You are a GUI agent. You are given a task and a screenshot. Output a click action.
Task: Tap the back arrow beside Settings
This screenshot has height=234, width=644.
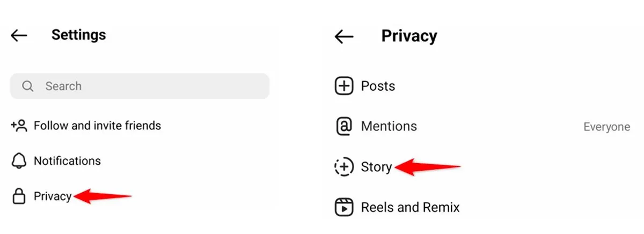[19, 35]
